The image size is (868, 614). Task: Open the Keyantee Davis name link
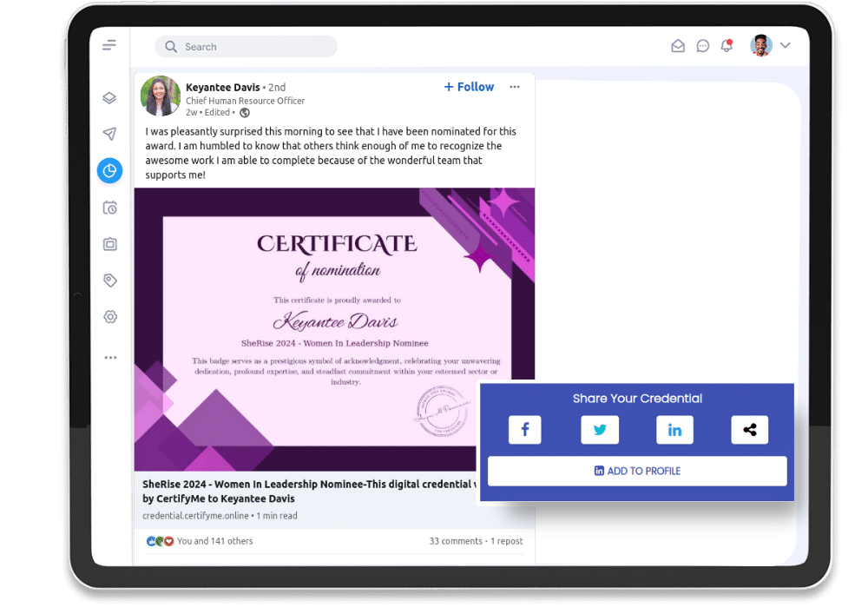click(x=222, y=88)
